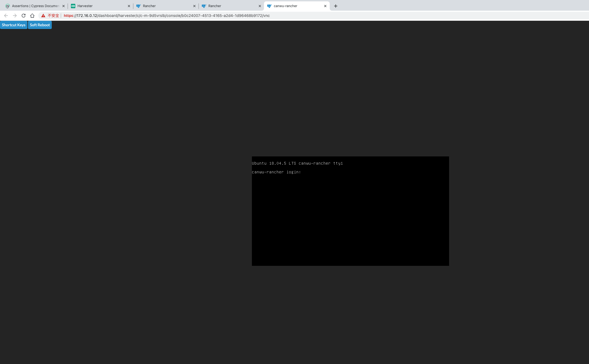Viewport: 589px width, 364px height.
Task: Click the Cypress favicon on its tab
Action: click(7, 6)
